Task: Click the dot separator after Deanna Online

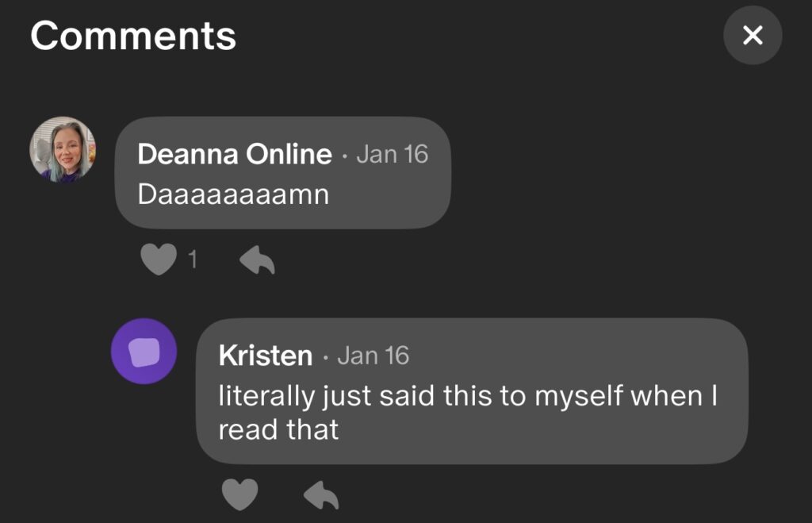Action: pos(344,156)
